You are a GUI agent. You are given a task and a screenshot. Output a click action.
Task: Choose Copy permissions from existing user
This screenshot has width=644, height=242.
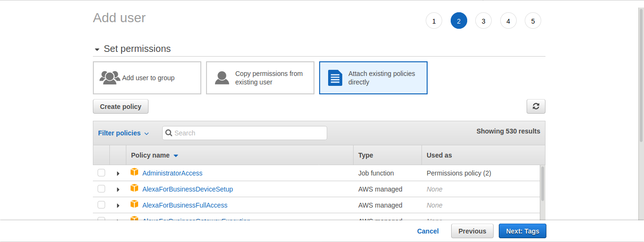[x=260, y=78]
